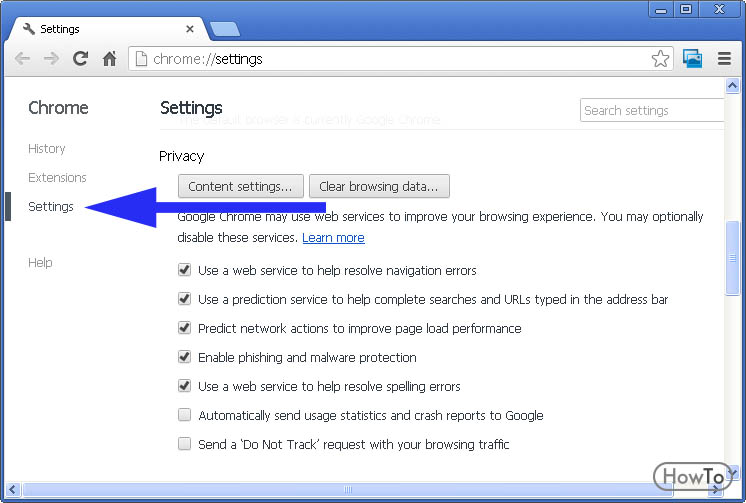Image resolution: width=746 pixels, height=503 pixels.
Task: Click the vertical scrollbar up arrow
Action: point(732,86)
